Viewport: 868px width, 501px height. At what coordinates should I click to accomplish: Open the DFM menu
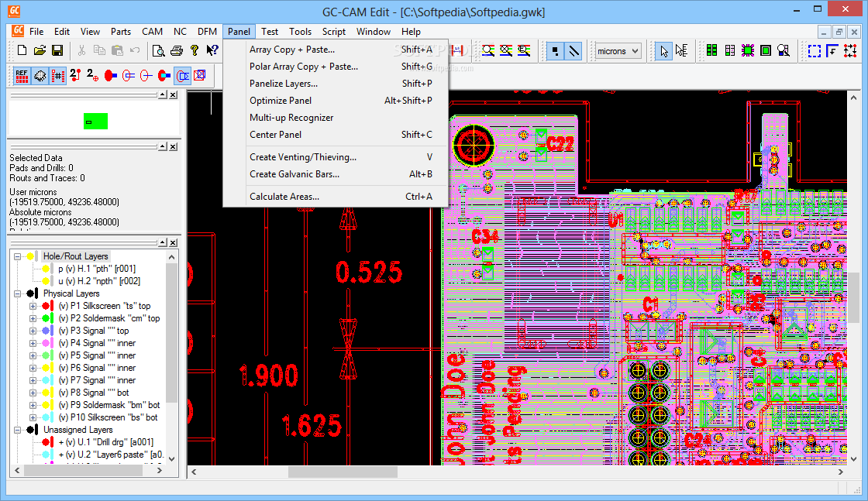pos(207,32)
